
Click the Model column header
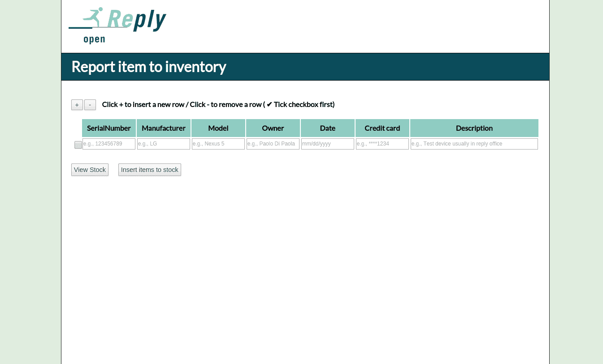point(218,128)
